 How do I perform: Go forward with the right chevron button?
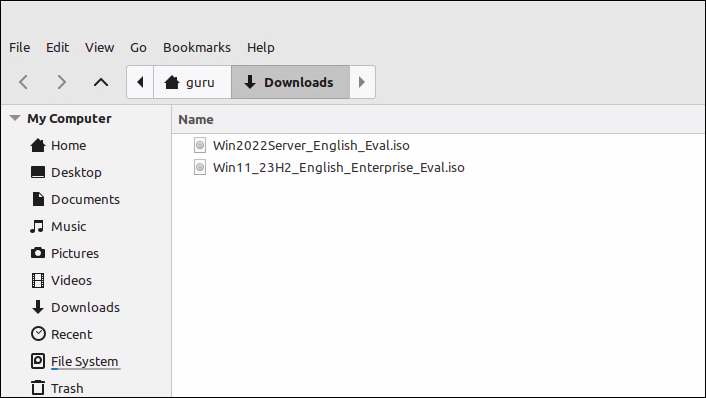click(x=62, y=82)
